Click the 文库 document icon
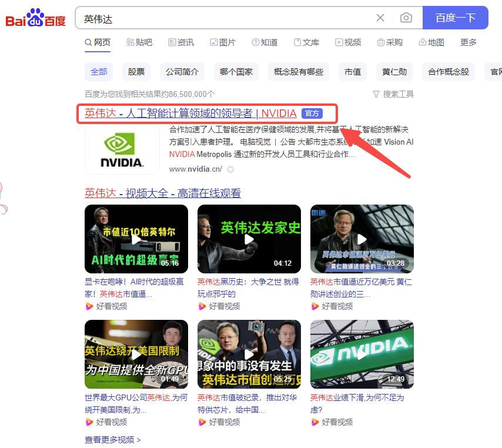Screen dimensions: 502x448 point(297,42)
